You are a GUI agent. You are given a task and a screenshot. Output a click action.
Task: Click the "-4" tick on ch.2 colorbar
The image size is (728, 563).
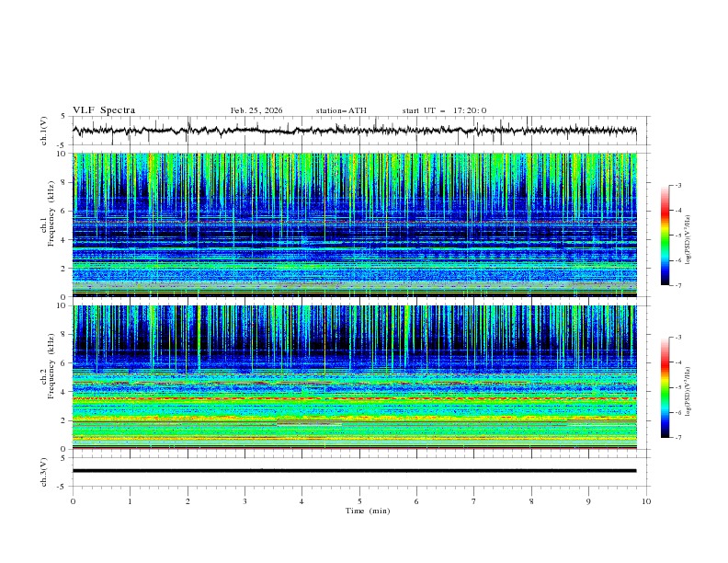coord(677,362)
